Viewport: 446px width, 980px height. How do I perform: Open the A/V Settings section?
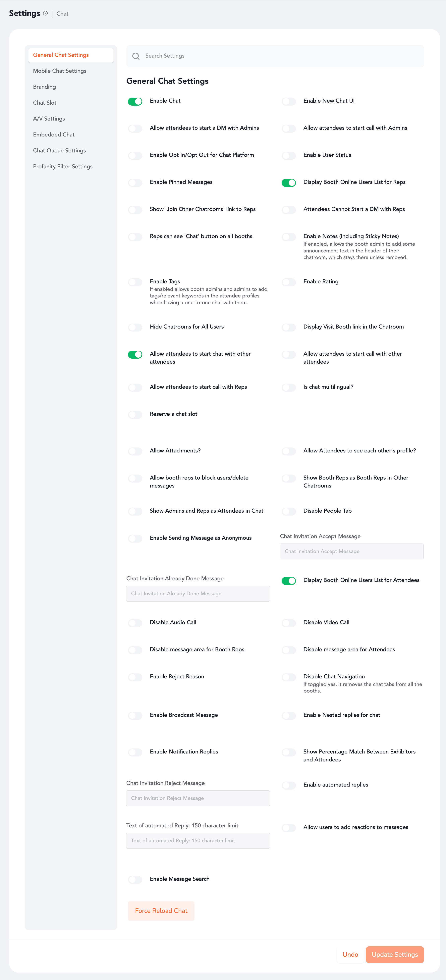(x=49, y=119)
